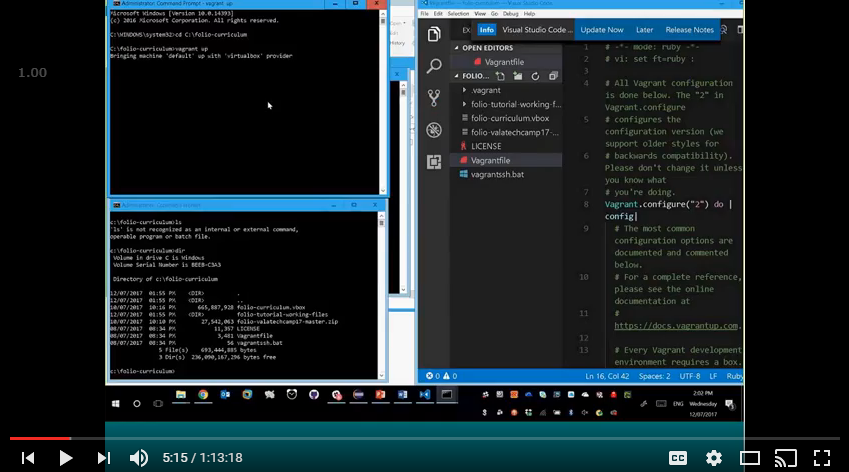Screen dimensions: 849x472
Task: Click the New Folder icon in explorer
Action: [518, 76]
